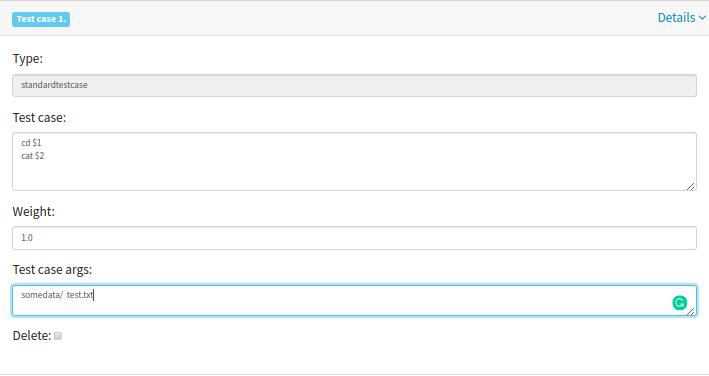Focus the Weight input field
The height and width of the screenshot is (376, 709).
(x=354, y=238)
